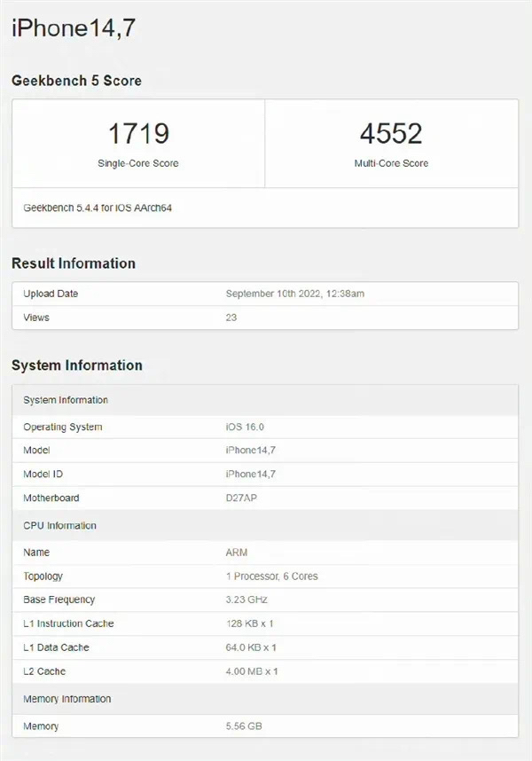
Task: Click the ARM processor name value
Action: click(x=237, y=553)
